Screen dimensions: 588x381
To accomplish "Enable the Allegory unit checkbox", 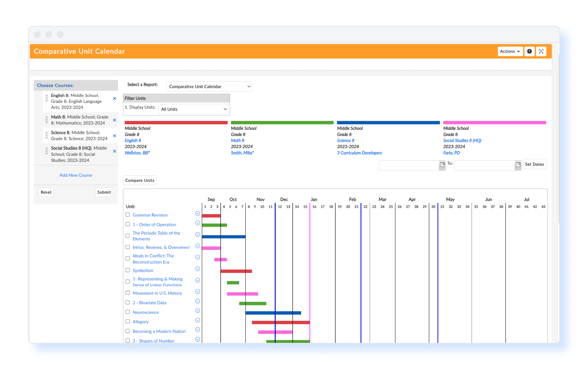I will click(x=128, y=321).
